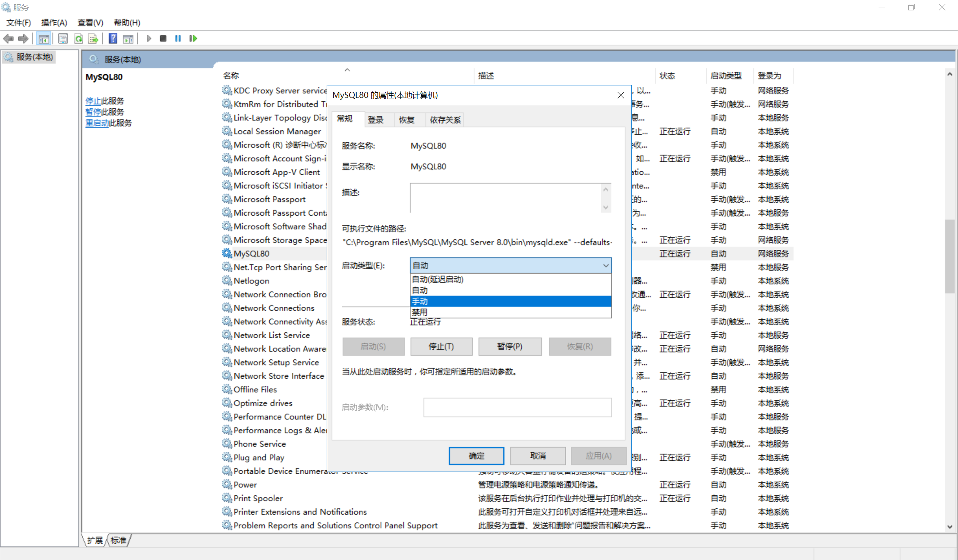This screenshot has height=560, width=958.
Task: Select the Microsoft Passport gear icon
Action: [227, 199]
